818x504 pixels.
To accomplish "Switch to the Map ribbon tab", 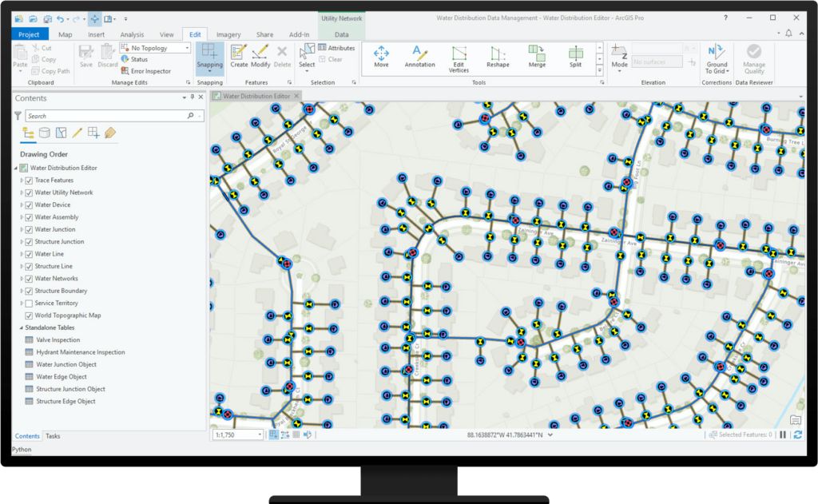I will [x=66, y=34].
